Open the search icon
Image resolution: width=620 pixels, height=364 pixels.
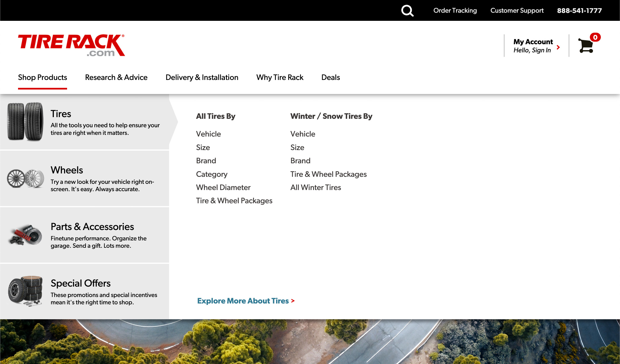coord(407,10)
